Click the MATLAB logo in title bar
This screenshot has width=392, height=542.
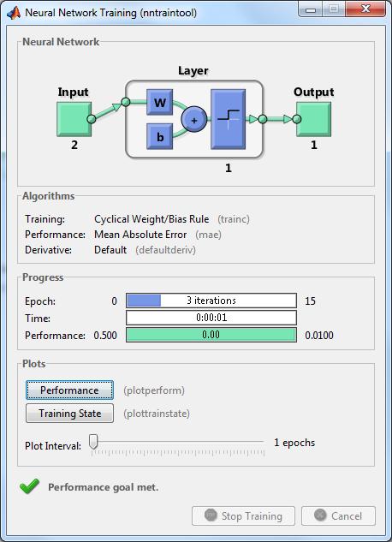(x=14, y=13)
